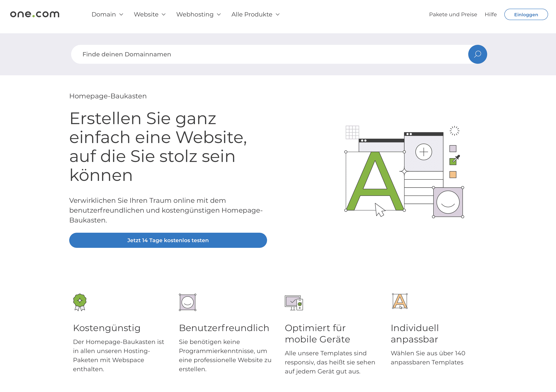This screenshot has width=556, height=392.
Task: Click Jetzt 14 Tage kostenlos testen
Action: [x=168, y=240]
